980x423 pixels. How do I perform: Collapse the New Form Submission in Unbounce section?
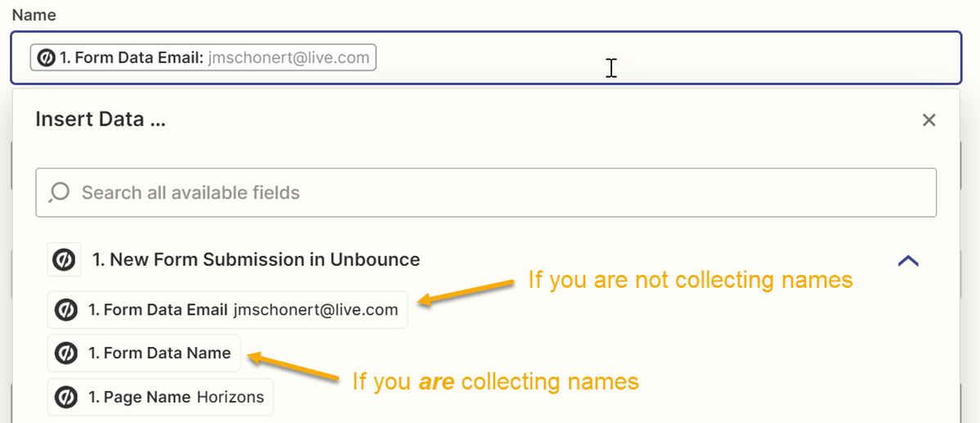(908, 261)
